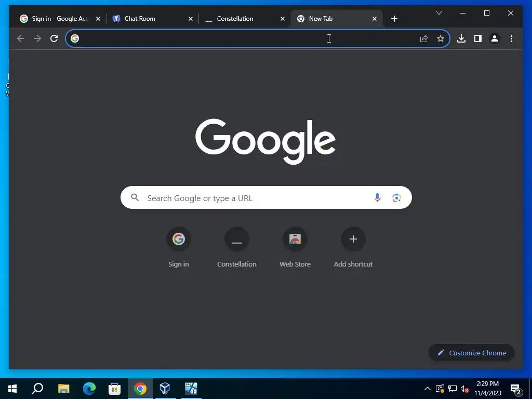
Task: Show hidden system tray icons
Action: point(428,389)
